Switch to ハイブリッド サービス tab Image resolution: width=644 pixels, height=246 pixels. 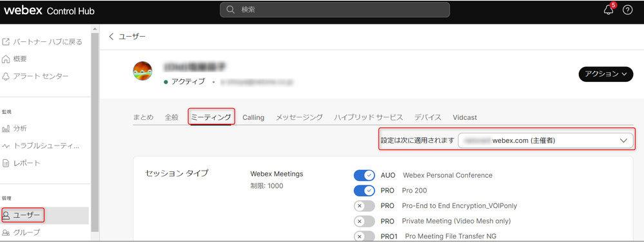point(368,117)
